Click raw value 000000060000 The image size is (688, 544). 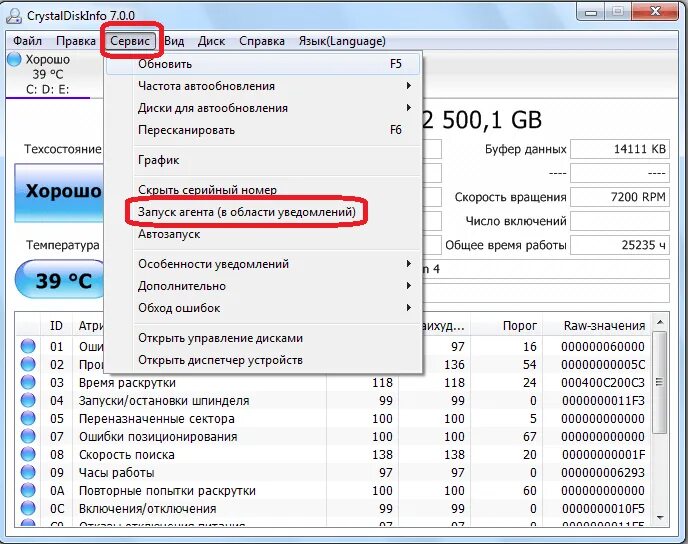coord(603,347)
